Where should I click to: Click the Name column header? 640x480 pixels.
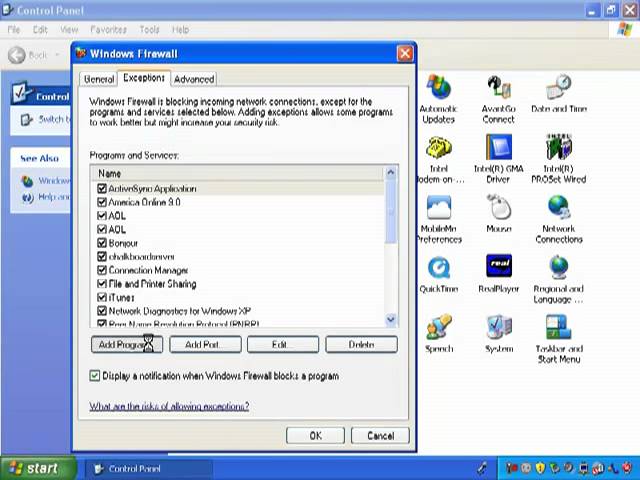point(237,173)
